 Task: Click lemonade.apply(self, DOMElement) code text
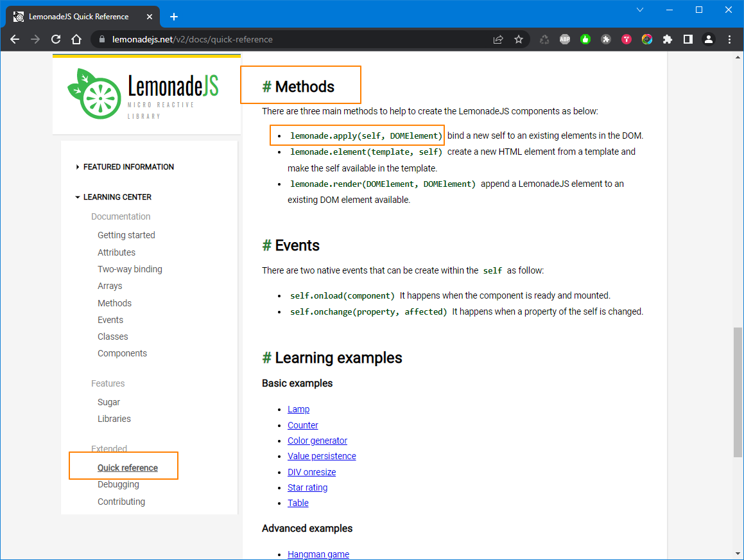point(366,136)
